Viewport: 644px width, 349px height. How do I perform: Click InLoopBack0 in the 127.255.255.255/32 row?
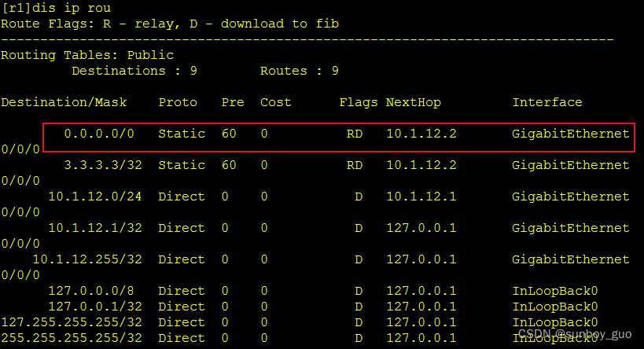(x=555, y=322)
